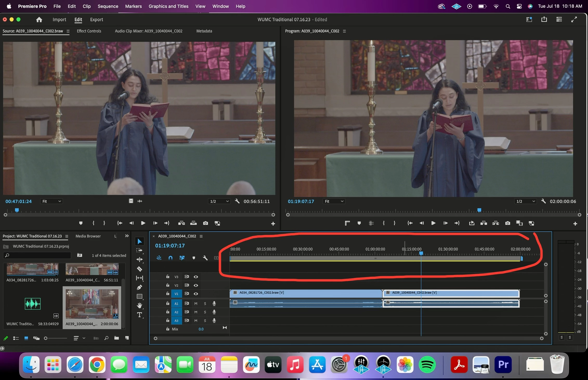588x380 pixels.
Task: Mute audio track A1
Action: [x=196, y=304]
